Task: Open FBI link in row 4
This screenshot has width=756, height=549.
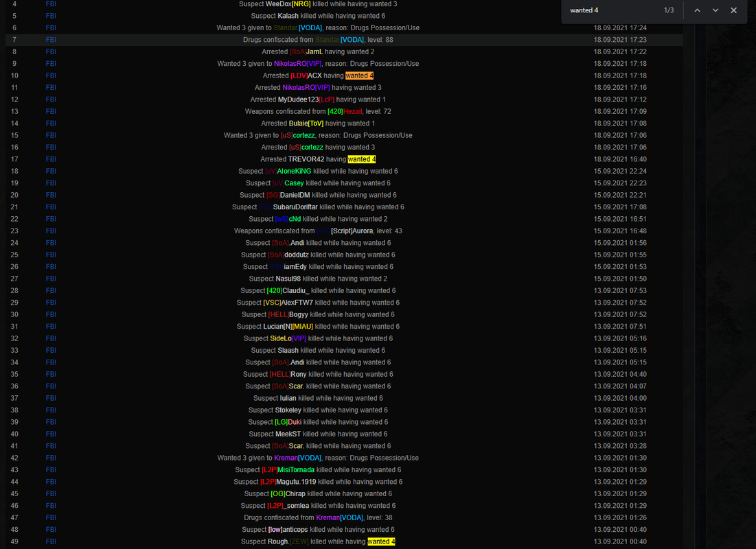Action: point(51,4)
